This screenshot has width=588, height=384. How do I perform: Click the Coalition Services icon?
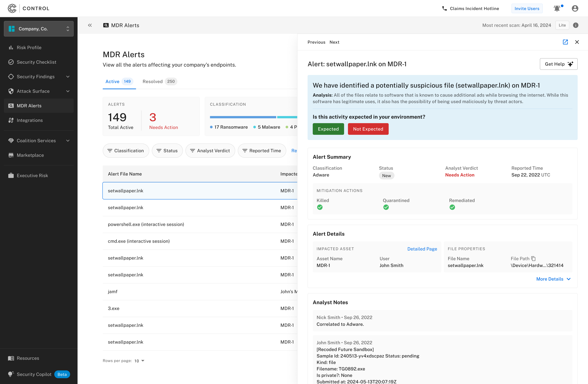tap(11, 141)
